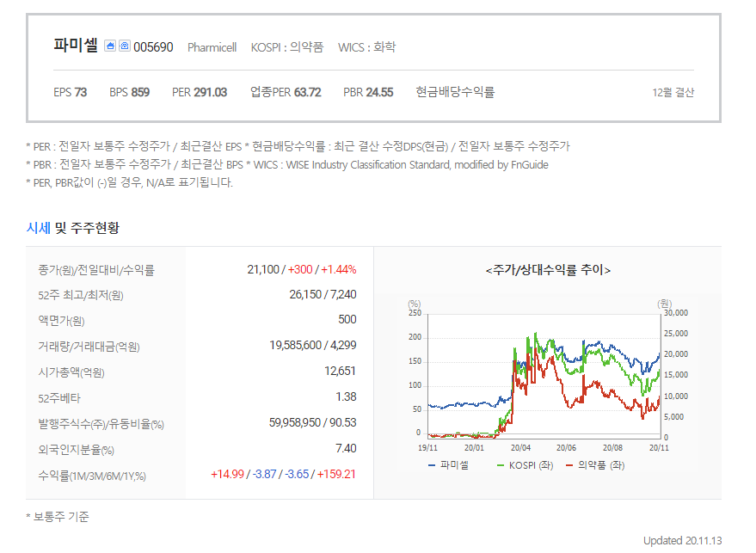
Task: Click the 시세 및 주주현황 section heading
Action: (73, 228)
